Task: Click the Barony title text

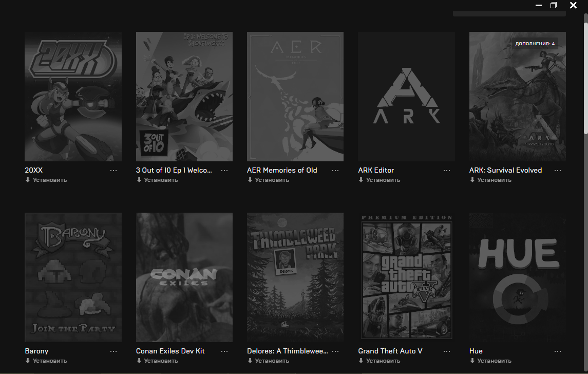Action: pos(36,351)
